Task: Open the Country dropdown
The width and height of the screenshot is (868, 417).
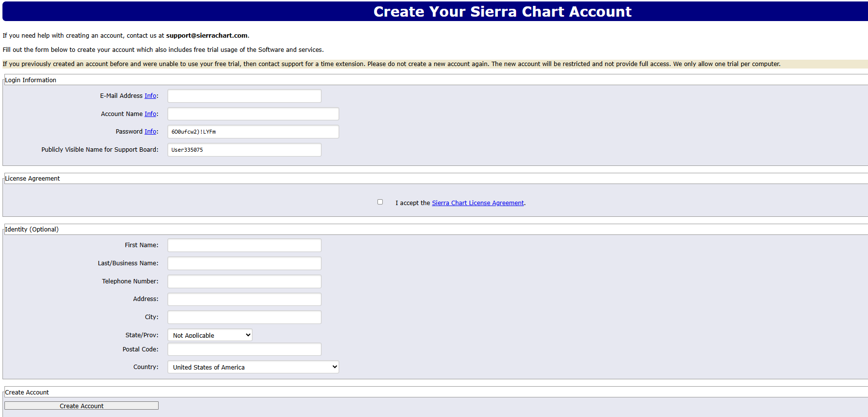Action: tap(253, 367)
